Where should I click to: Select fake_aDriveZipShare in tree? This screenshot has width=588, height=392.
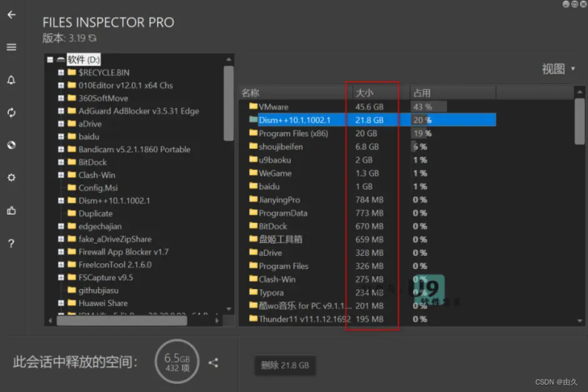click(x=115, y=239)
